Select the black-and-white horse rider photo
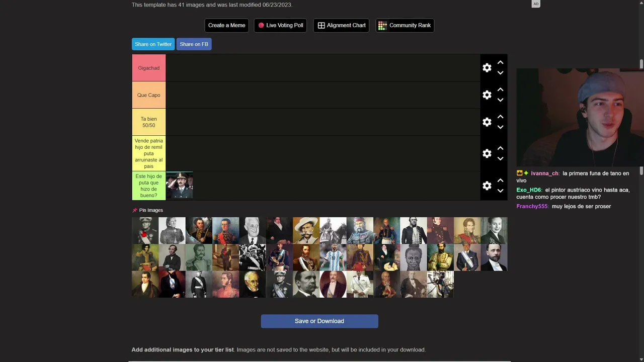The image size is (644, 362). click(333, 230)
